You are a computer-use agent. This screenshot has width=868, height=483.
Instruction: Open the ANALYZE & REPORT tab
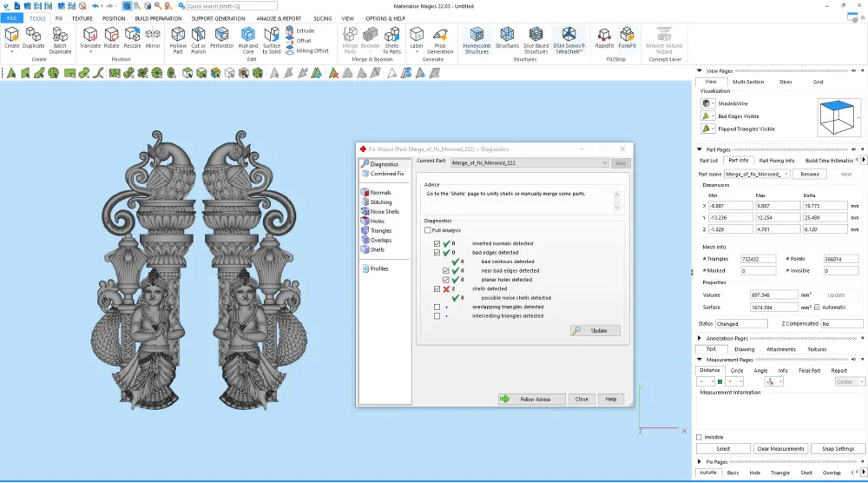[x=279, y=18]
